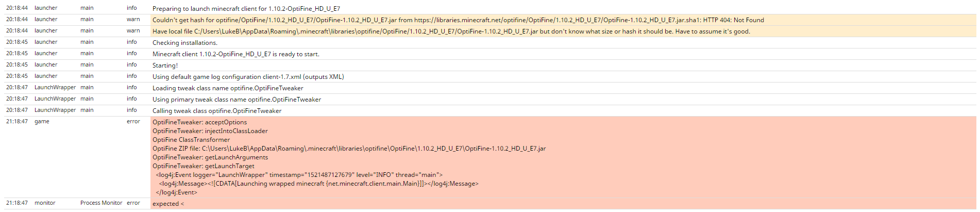Click 'warn' level in 'Couldn't get hash' row

(x=133, y=19)
